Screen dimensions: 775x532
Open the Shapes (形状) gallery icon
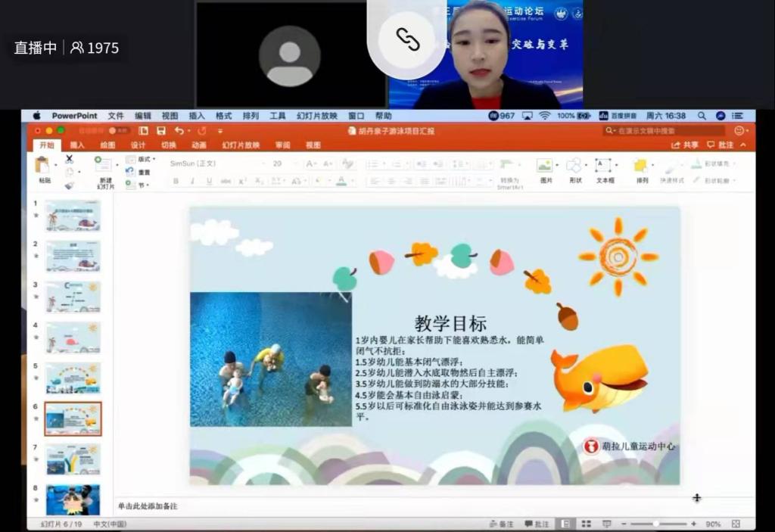(574, 166)
